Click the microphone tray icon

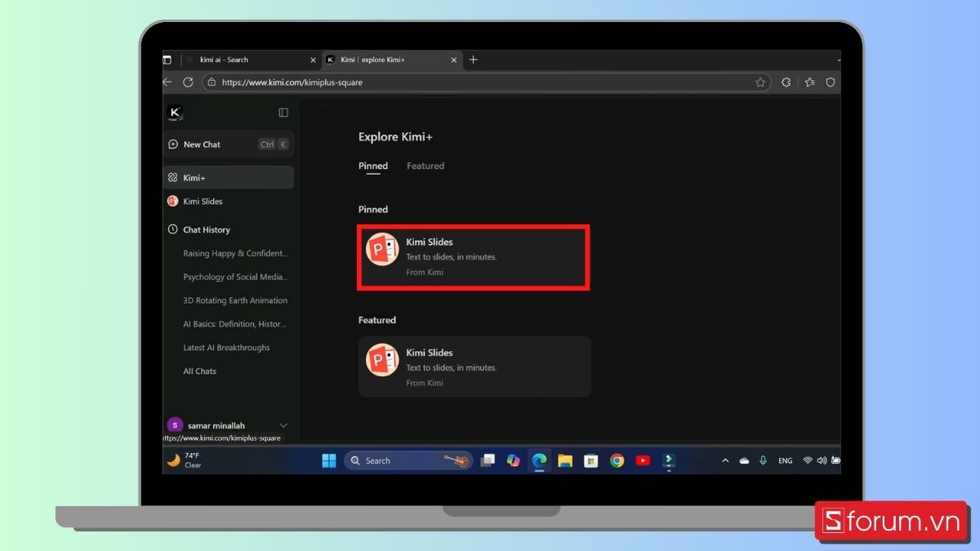pyautogui.click(x=763, y=460)
